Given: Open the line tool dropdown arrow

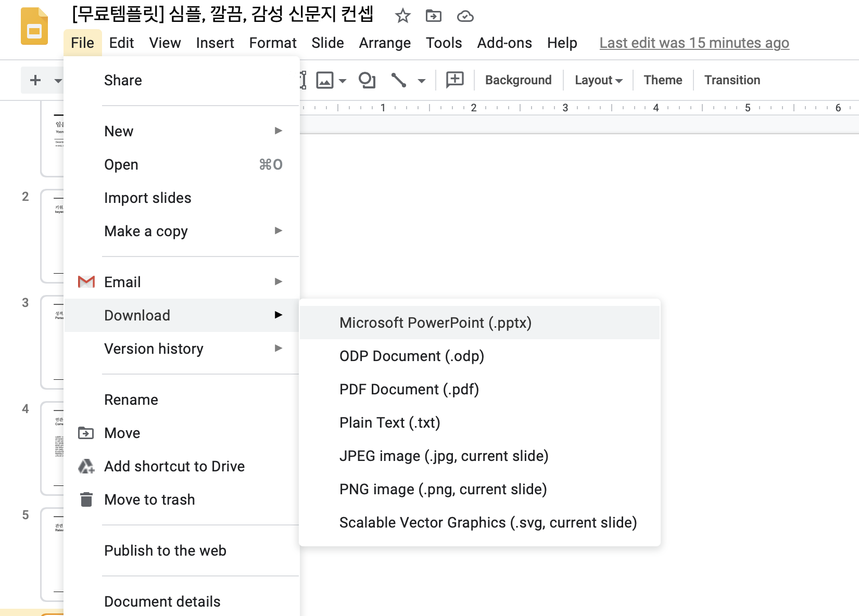Looking at the screenshot, I should click(x=421, y=80).
